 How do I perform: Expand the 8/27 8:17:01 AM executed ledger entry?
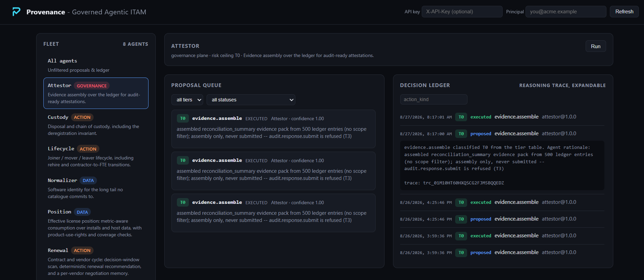[502, 117]
